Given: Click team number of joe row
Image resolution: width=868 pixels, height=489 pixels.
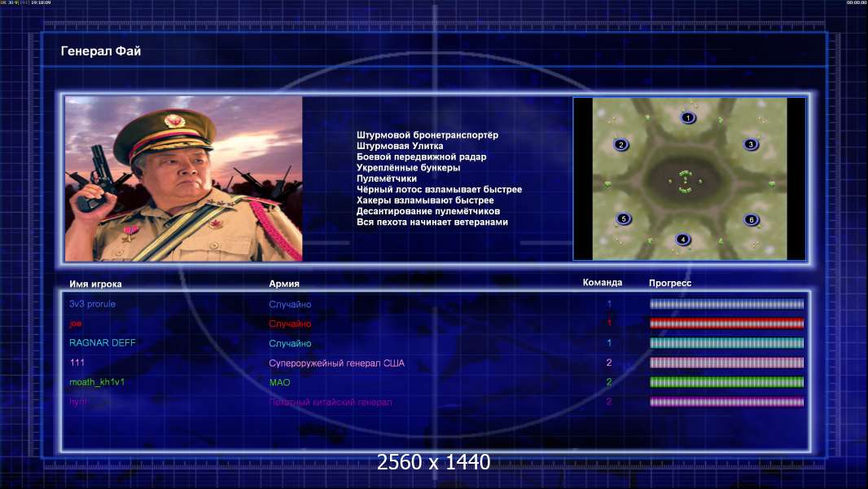Looking at the screenshot, I should (x=609, y=323).
